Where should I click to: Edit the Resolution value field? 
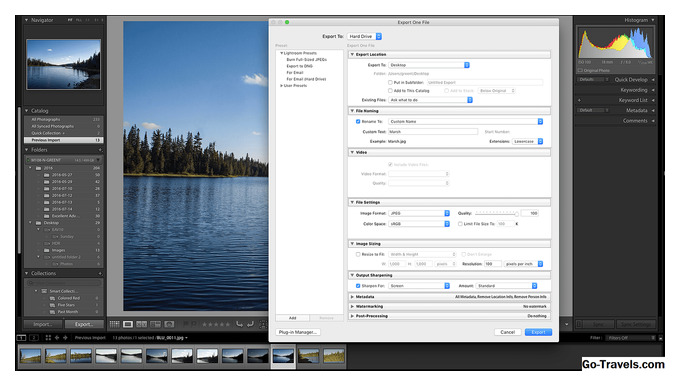[493, 264]
